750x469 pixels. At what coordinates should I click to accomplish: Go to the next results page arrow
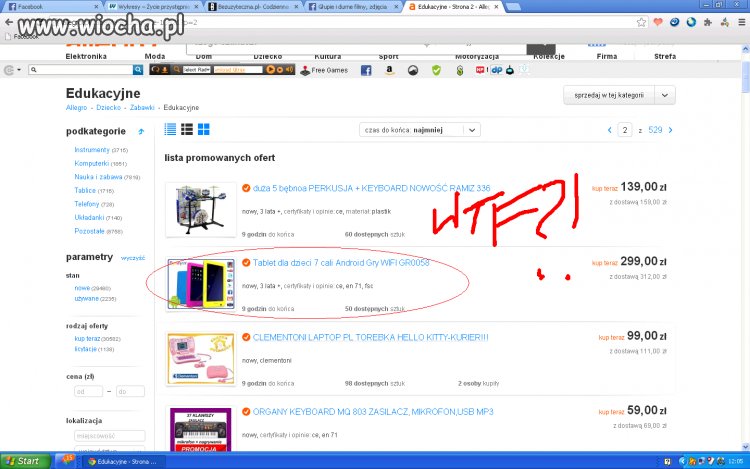tap(671, 130)
